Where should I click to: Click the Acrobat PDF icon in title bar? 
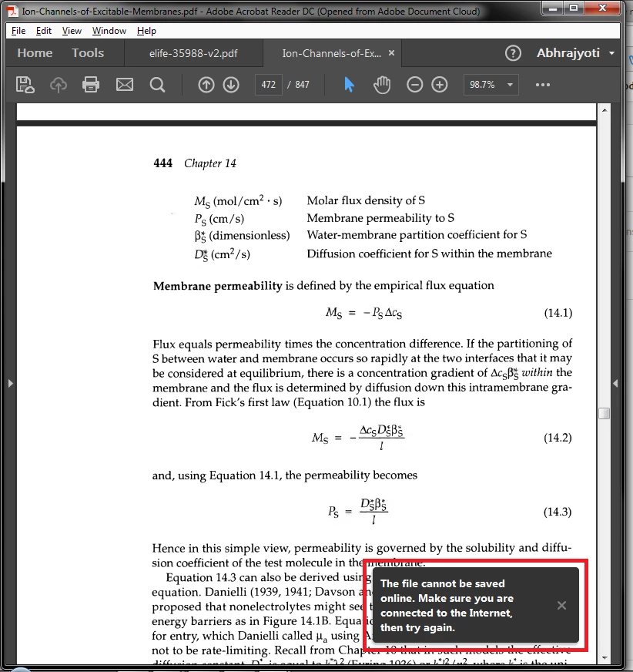13,11
